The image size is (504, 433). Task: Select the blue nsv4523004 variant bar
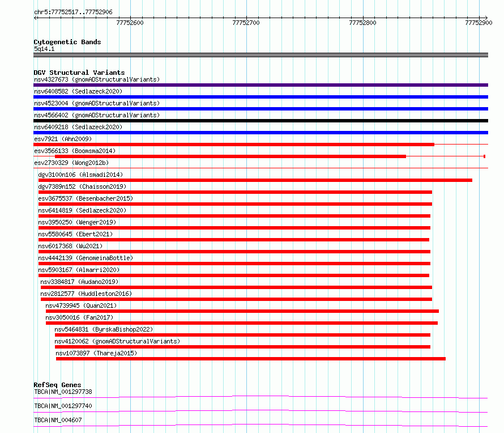tap(260, 109)
